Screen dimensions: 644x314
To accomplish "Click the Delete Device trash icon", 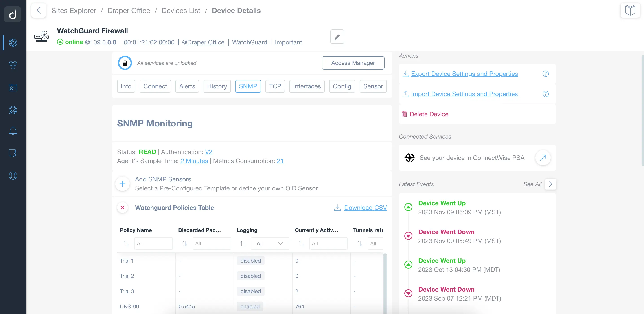I will 404,114.
